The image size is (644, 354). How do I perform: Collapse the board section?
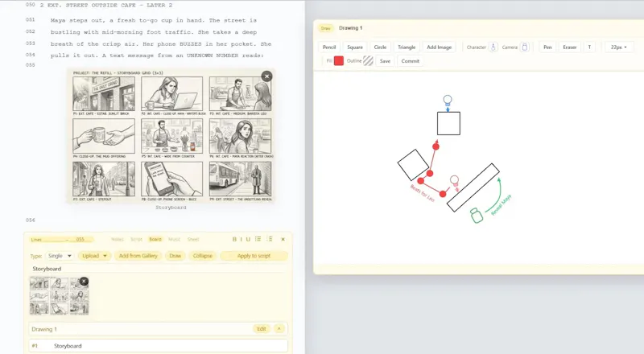point(203,256)
